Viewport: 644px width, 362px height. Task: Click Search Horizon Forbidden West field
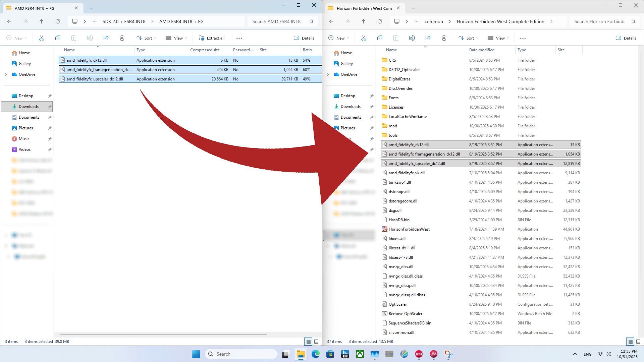pos(605,21)
